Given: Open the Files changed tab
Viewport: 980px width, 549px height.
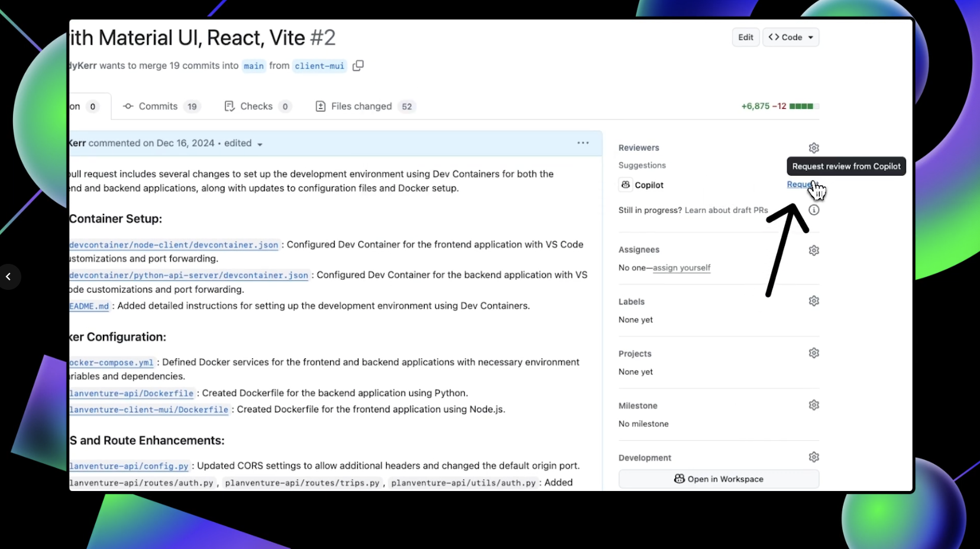Looking at the screenshot, I should pos(361,106).
